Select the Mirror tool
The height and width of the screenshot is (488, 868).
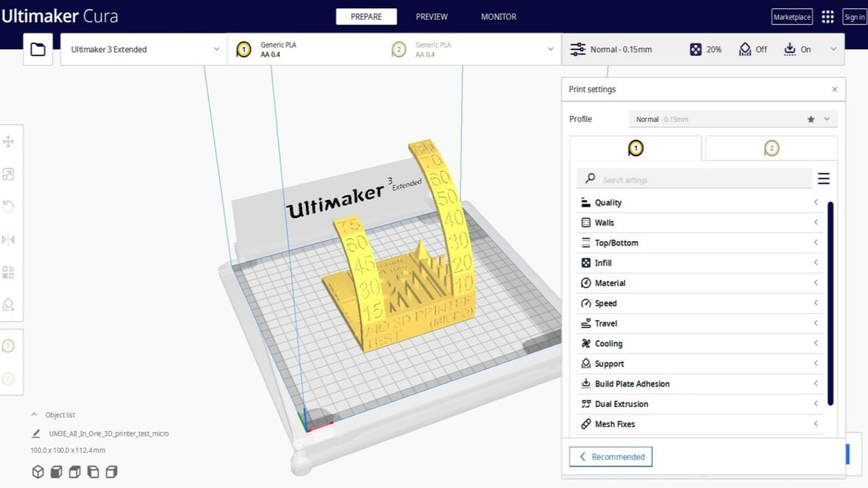coord(9,239)
